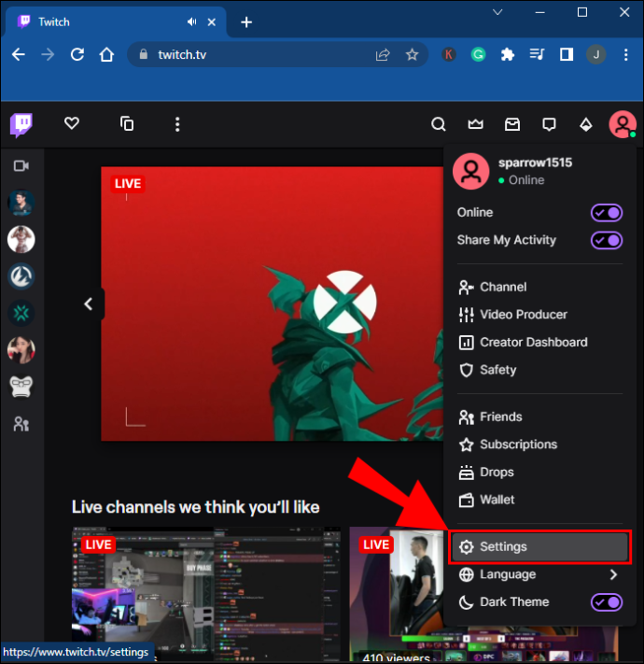Reload the twitch.tv page
The width and height of the screenshot is (644, 664).
pyautogui.click(x=77, y=54)
